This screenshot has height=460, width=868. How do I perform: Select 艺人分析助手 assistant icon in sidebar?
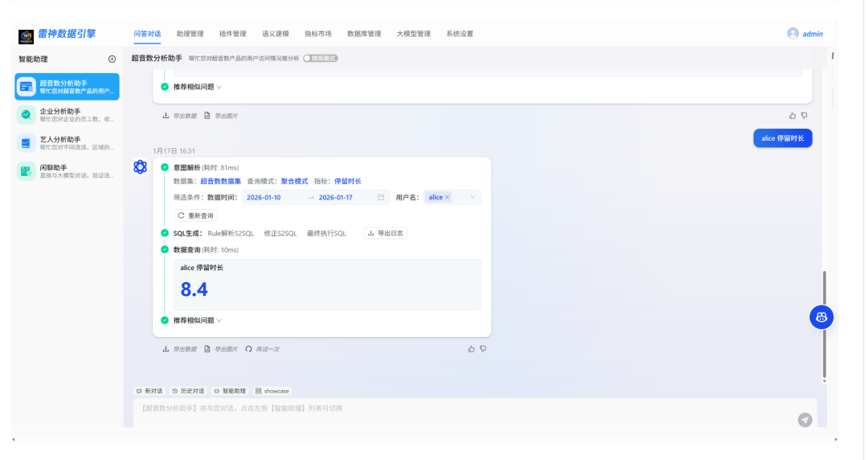click(x=26, y=143)
